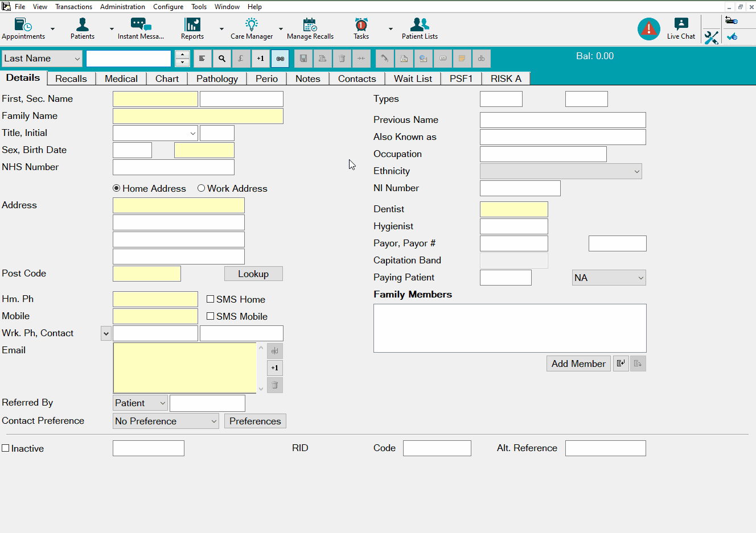Click the magnifying glass search icon
Screen dimensions: 756x533
tap(222, 59)
